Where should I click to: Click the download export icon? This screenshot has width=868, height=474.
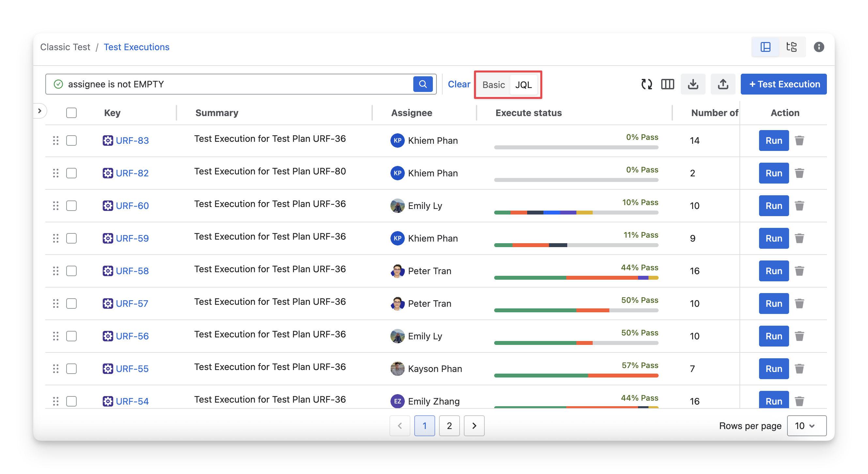[x=693, y=84]
